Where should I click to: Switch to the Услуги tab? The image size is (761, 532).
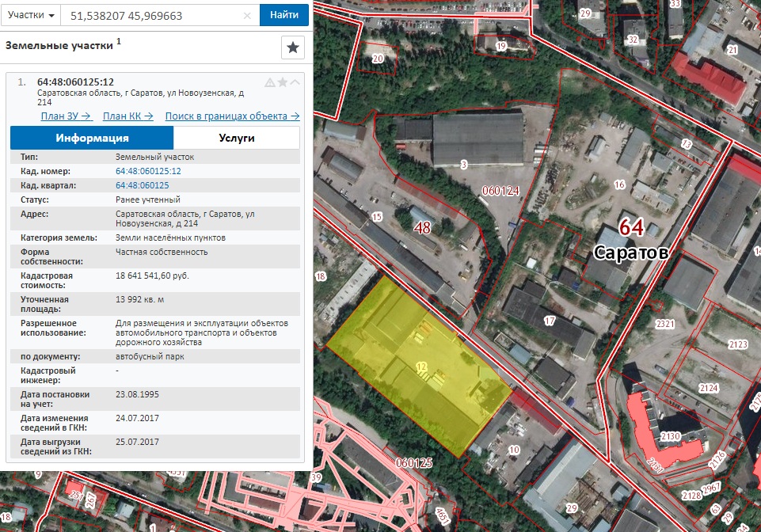[x=236, y=138]
